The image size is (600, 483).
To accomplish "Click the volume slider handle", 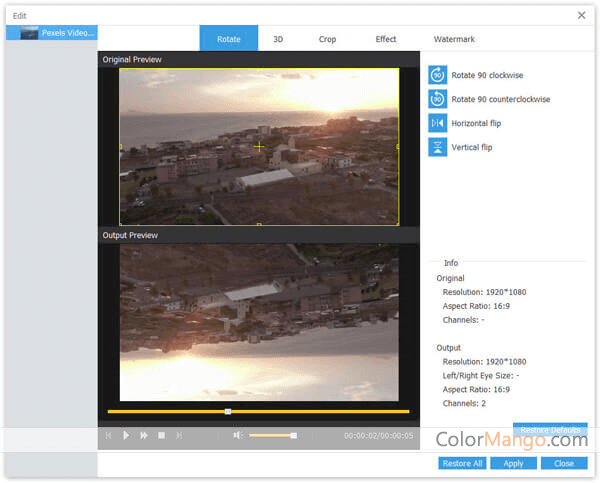I will 293,435.
